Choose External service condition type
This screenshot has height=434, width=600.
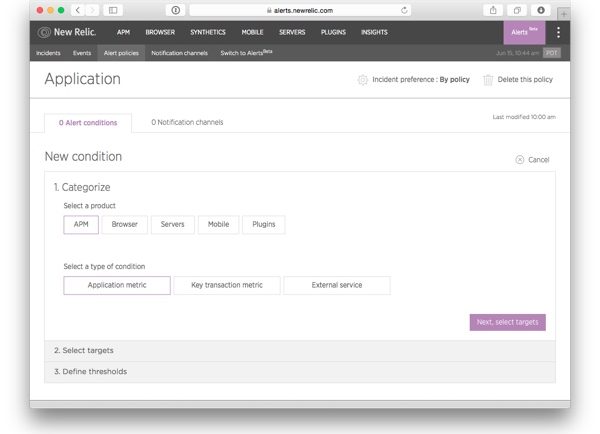click(336, 285)
